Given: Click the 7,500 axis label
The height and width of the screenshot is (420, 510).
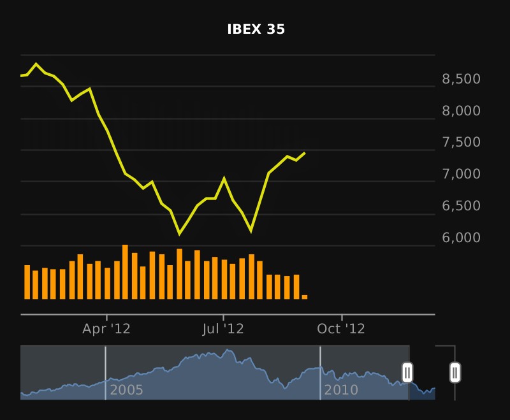Looking at the screenshot, I should pos(461,142).
